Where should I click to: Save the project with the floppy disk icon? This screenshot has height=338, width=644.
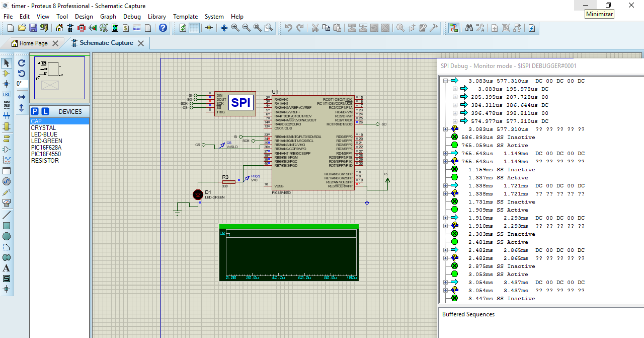click(x=33, y=28)
